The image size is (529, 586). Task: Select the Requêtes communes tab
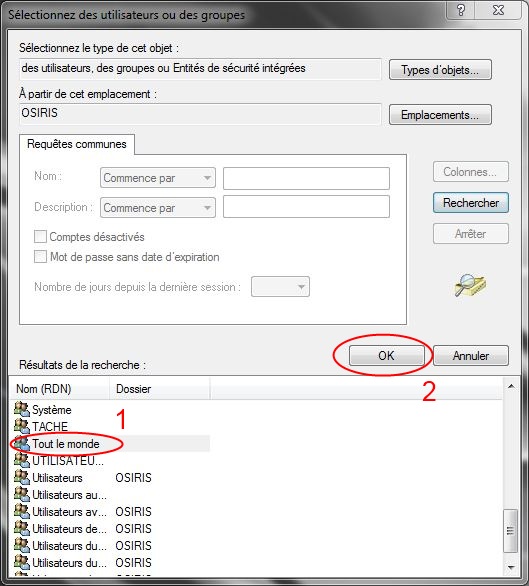coord(77,144)
